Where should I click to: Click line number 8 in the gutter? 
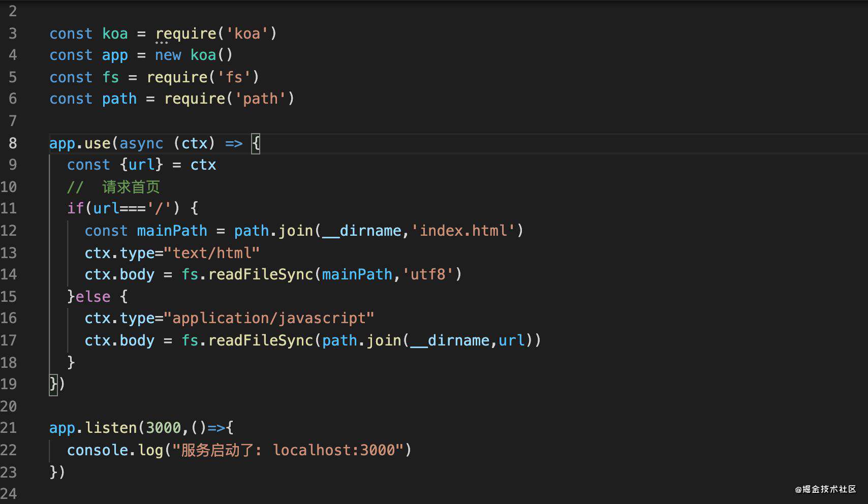pyautogui.click(x=13, y=143)
